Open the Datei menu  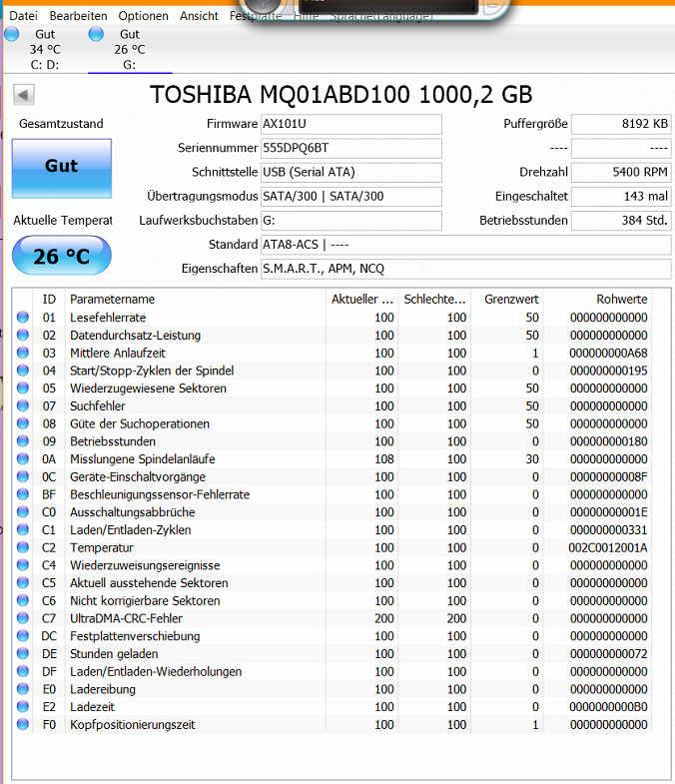click(24, 16)
